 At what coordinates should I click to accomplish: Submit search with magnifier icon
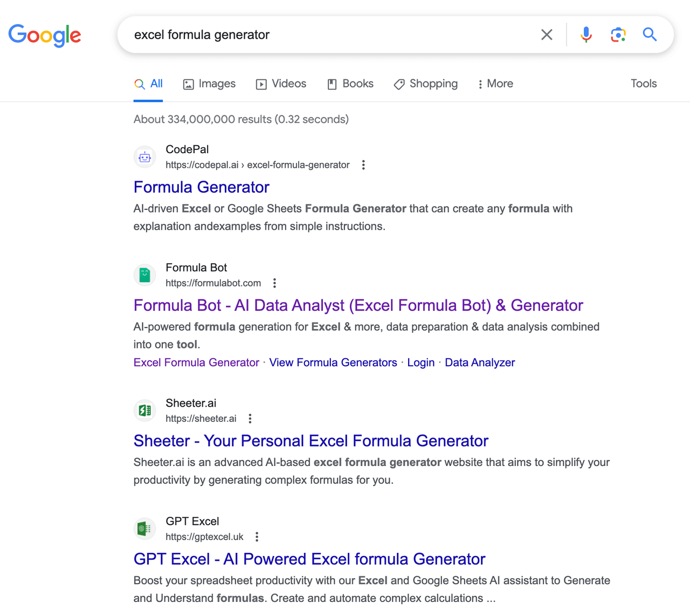tap(650, 35)
